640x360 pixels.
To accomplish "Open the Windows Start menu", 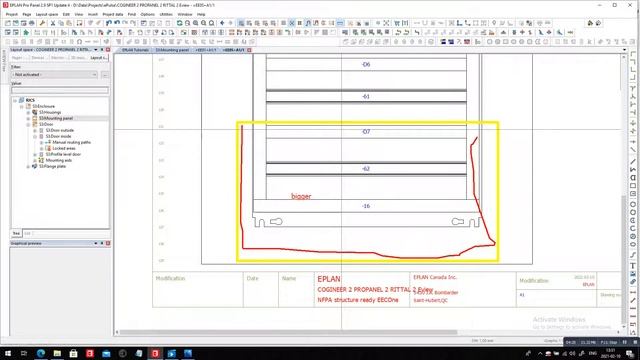I will point(8,353).
